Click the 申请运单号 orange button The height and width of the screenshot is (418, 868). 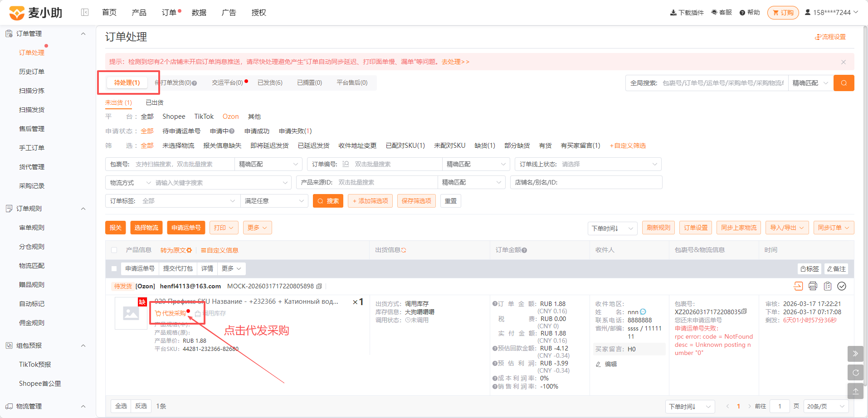[186, 228]
